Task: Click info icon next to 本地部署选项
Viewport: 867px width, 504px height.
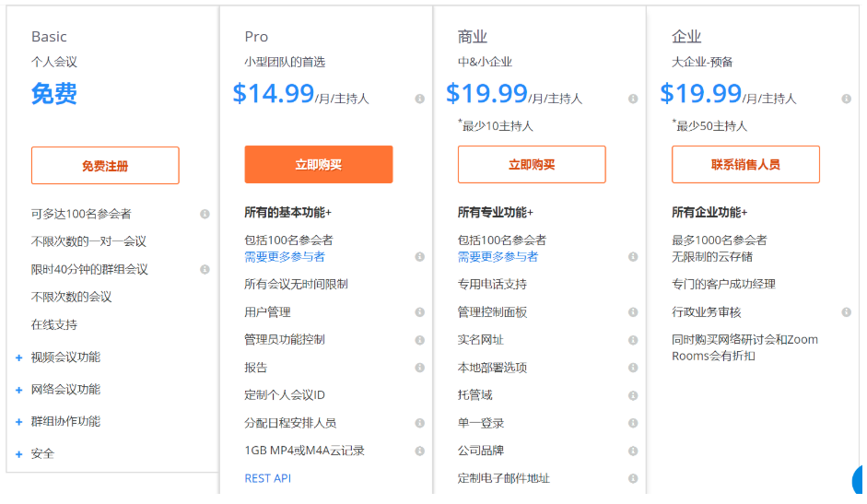Action: pyautogui.click(x=633, y=368)
